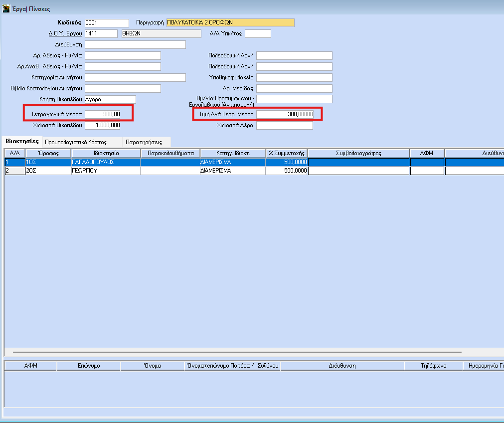The image size is (504, 423).
Task: Click the Διεύθυνση address input field
Action: [x=135, y=45]
